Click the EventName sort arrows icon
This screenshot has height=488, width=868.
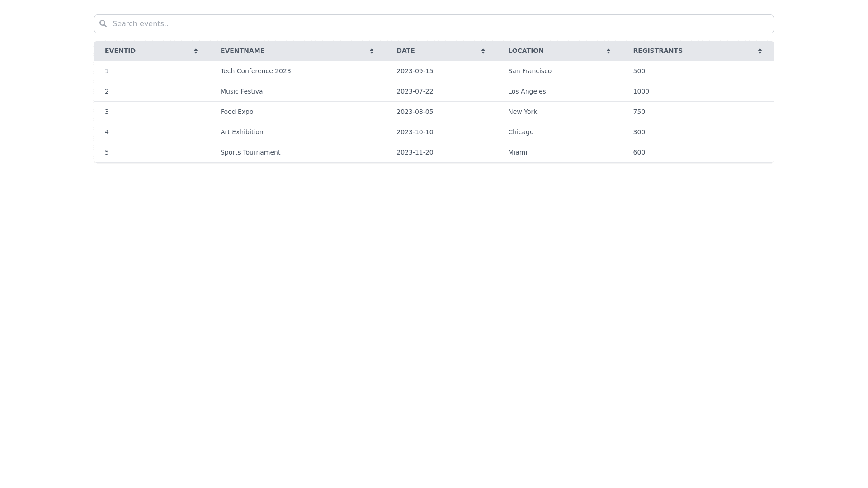(x=372, y=51)
